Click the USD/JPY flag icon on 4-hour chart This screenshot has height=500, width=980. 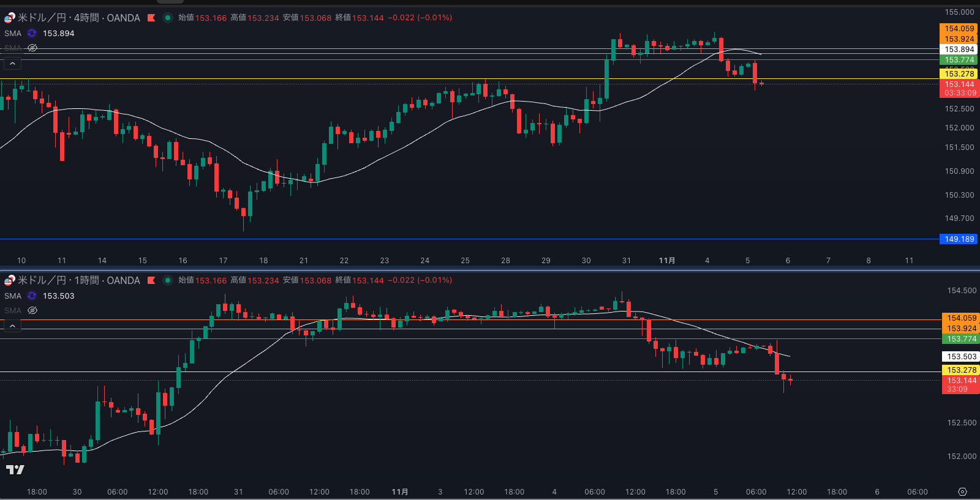[x=9, y=18]
